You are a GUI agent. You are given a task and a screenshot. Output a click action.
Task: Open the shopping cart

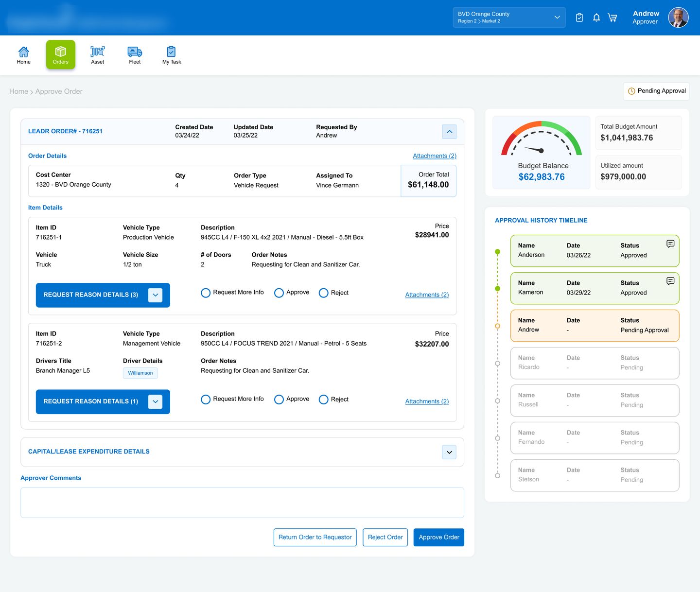coord(612,17)
